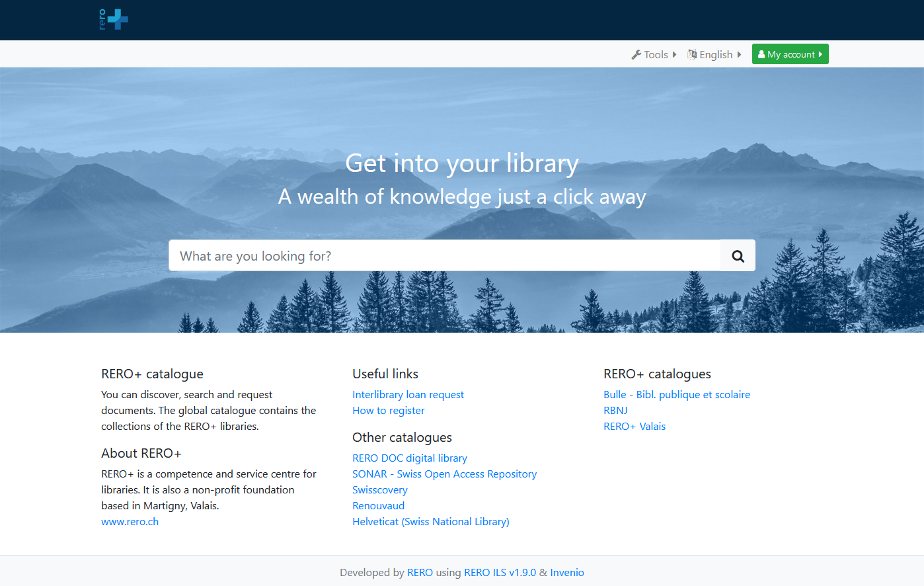This screenshot has height=586, width=924.
Task: Click the magnifying glass search button
Action: pyautogui.click(x=738, y=256)
